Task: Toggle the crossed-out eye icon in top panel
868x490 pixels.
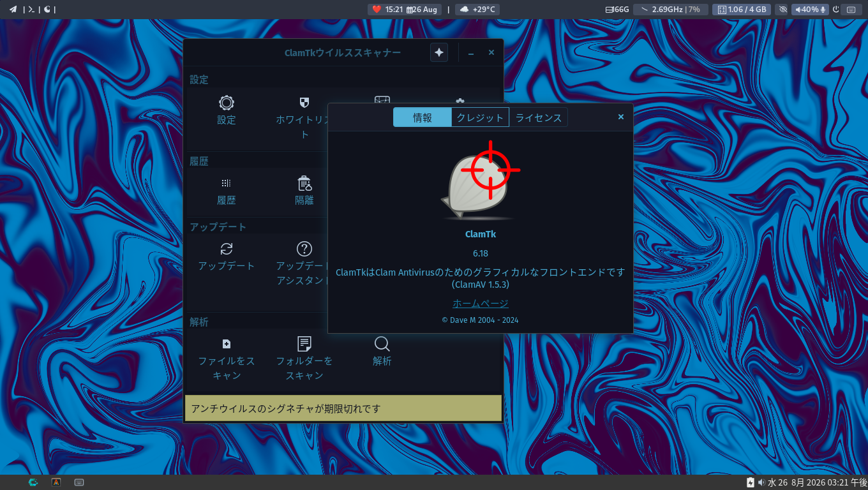Action: click(783, 9)
